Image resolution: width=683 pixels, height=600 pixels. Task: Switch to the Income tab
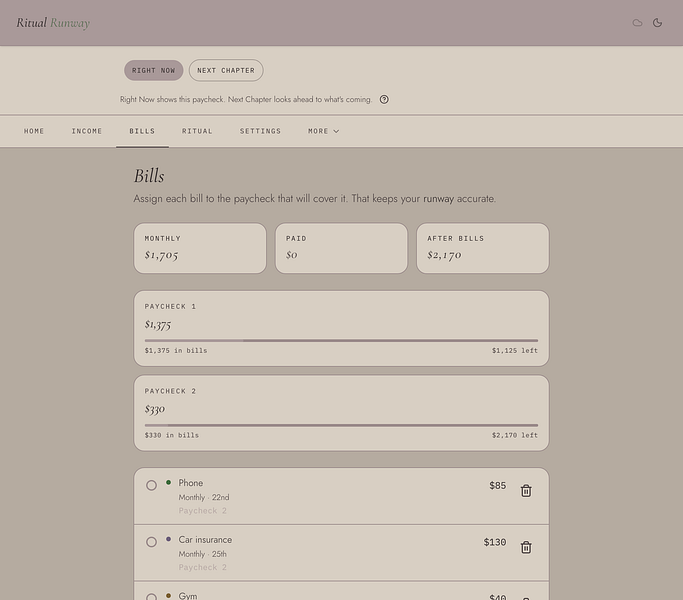[87, 131]
